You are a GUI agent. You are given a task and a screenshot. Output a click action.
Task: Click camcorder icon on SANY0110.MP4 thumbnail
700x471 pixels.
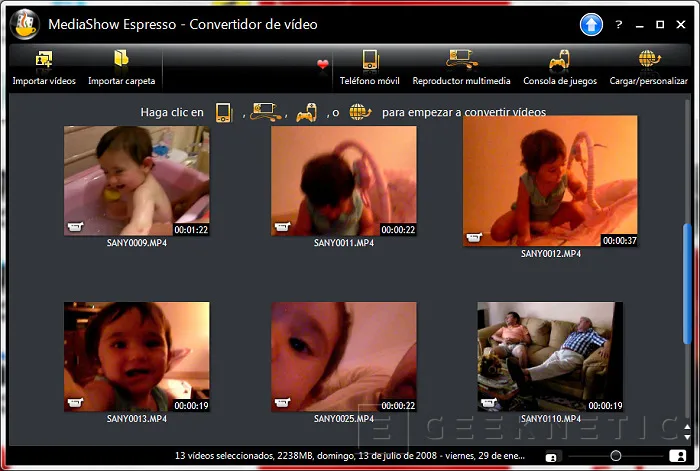pyautogui.click(x=488, y=403)
